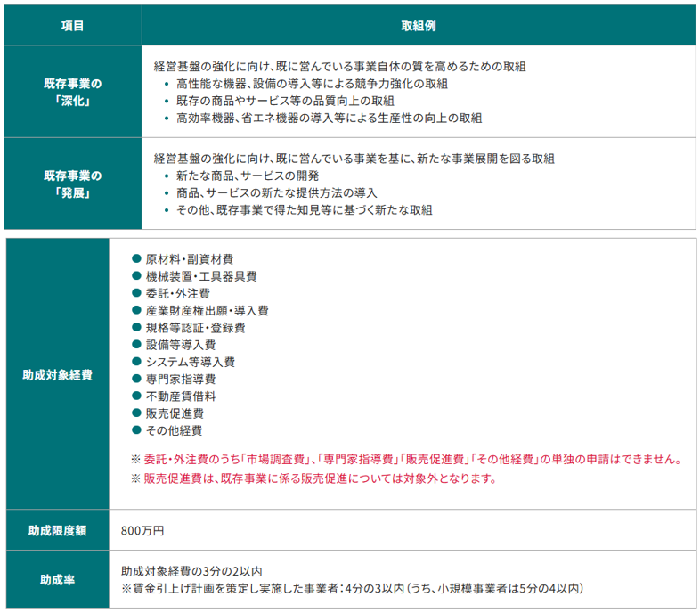Click the red note about 販売促進費は対象外

pyautogui.click(x=313, y=478)
